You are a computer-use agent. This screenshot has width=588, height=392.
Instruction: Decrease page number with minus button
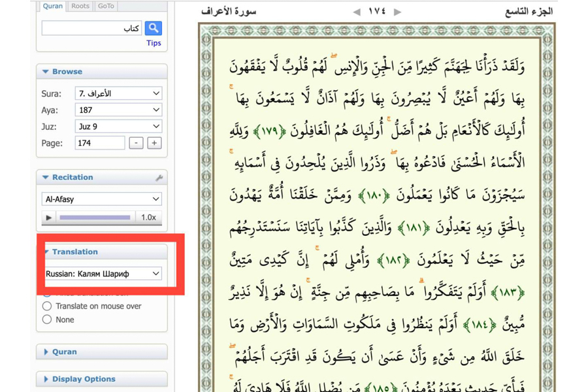point(136,143)
